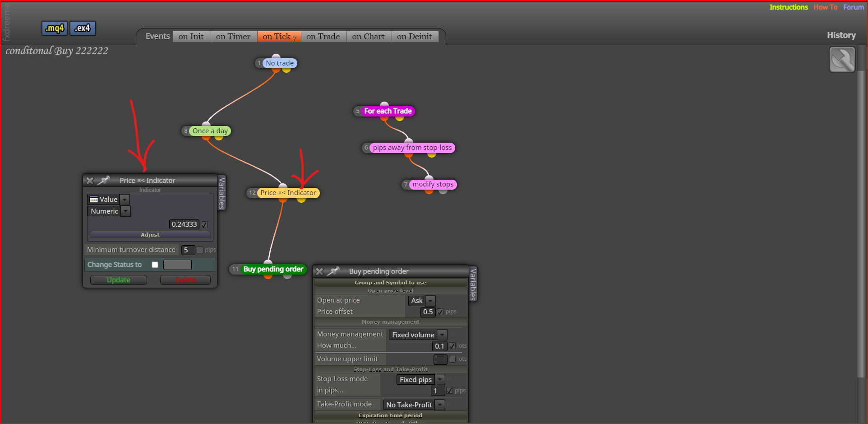Viewport: 868px width, 424px height.
Task: Open the How To link
Action: click(x=826, y=7)
